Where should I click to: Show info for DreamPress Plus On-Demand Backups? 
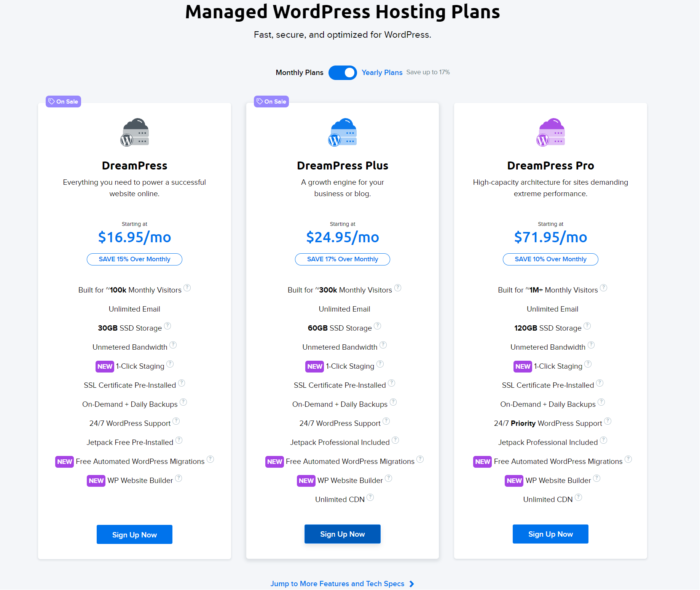(393, 402)
